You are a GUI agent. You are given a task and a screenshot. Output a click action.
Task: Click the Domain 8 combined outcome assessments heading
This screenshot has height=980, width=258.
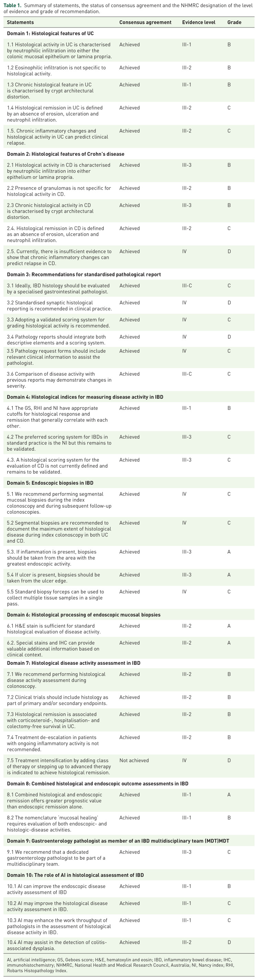[97, 783]
